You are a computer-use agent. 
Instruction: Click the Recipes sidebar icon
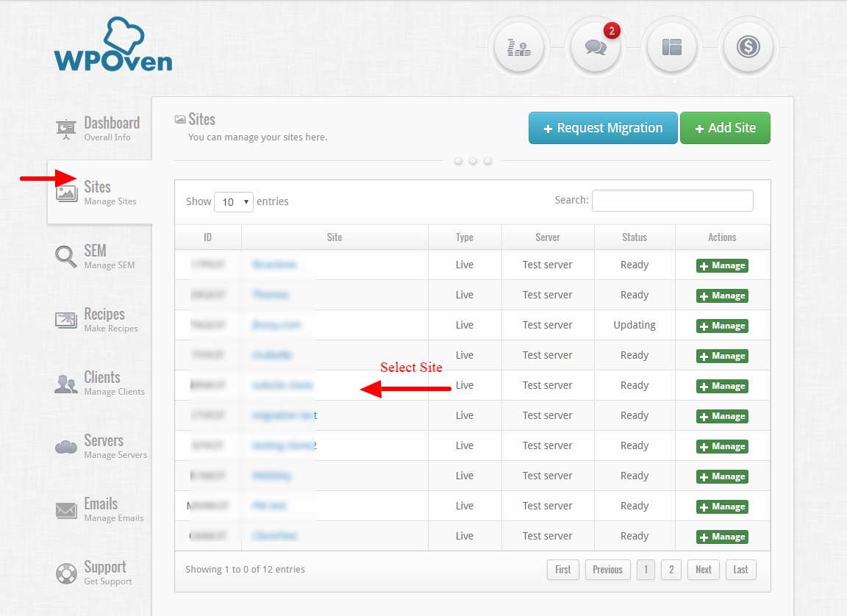pos(66,320)
